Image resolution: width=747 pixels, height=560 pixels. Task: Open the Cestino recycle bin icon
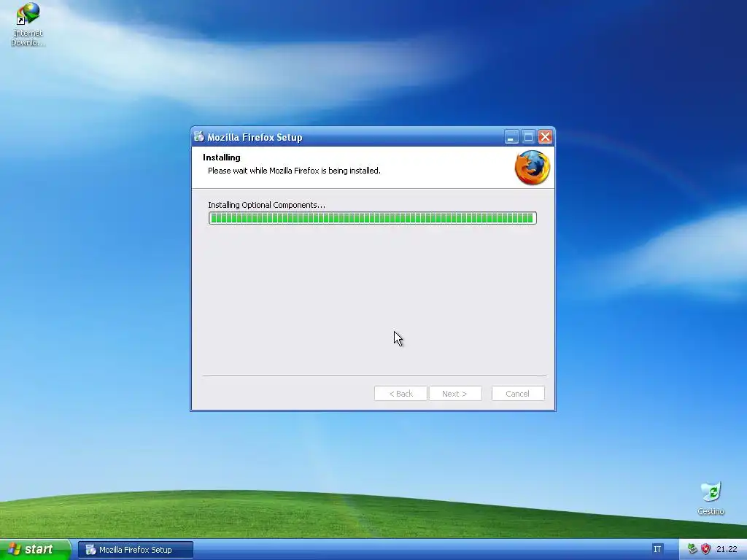(711, 498)
